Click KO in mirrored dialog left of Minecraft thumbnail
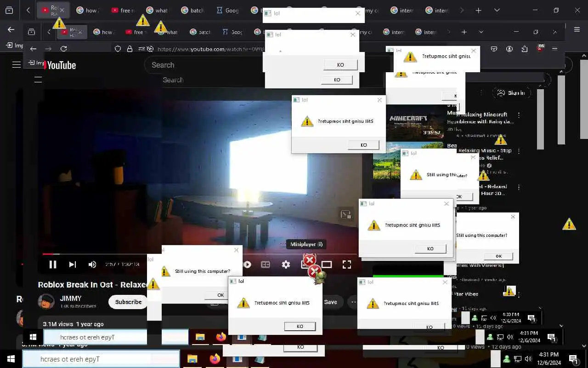This screenshot has width=588, height=368. [363, 145]
